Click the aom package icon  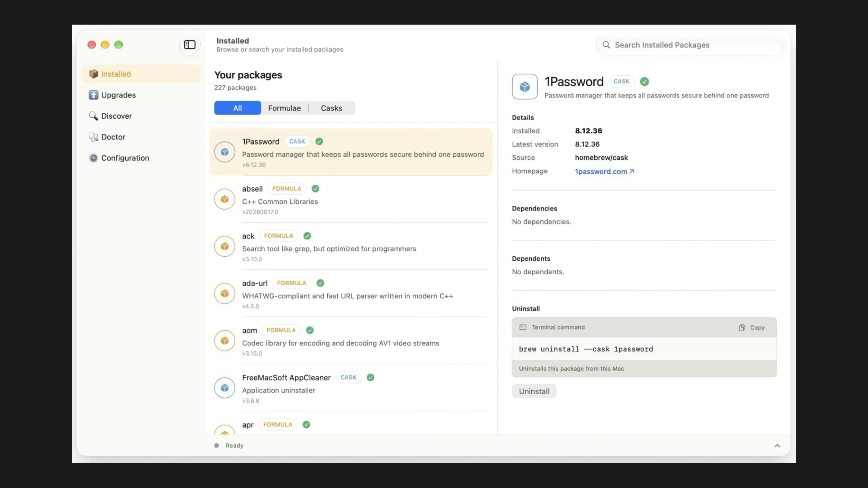pos(225,340)
